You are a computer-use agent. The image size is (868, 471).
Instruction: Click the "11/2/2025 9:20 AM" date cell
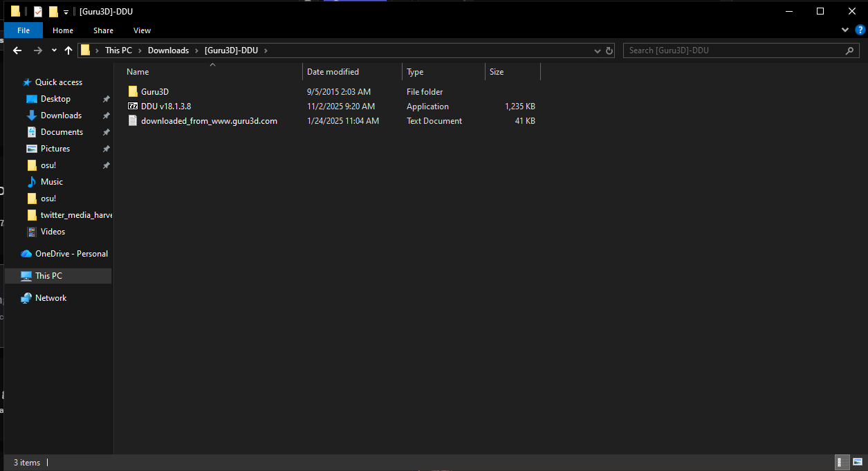pos(341,107)
